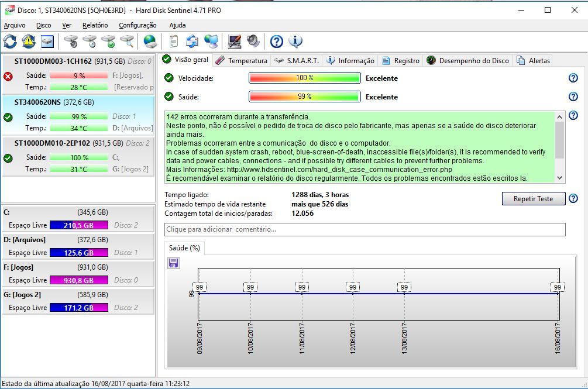Image resolution: width=588 pixels, height=389 pixels.
Task: Click the green check icon beside Velocidade
Action: point(169,78)
